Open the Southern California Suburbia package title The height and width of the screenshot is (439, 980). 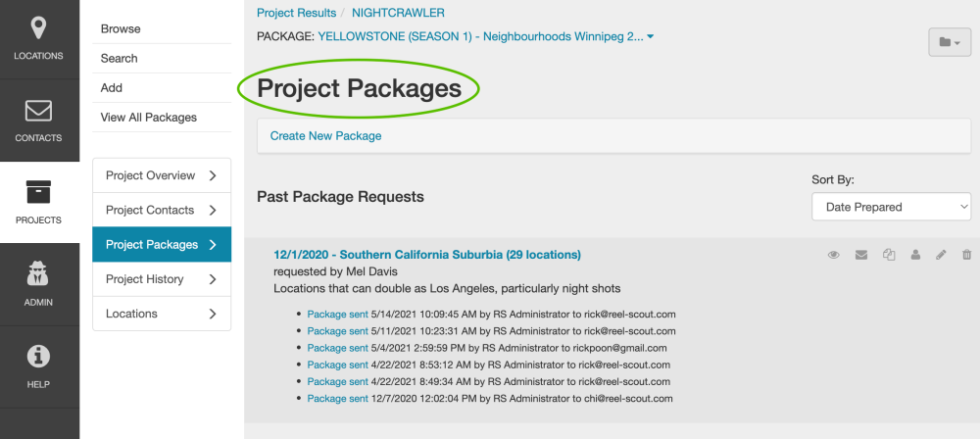coord(427,255)
